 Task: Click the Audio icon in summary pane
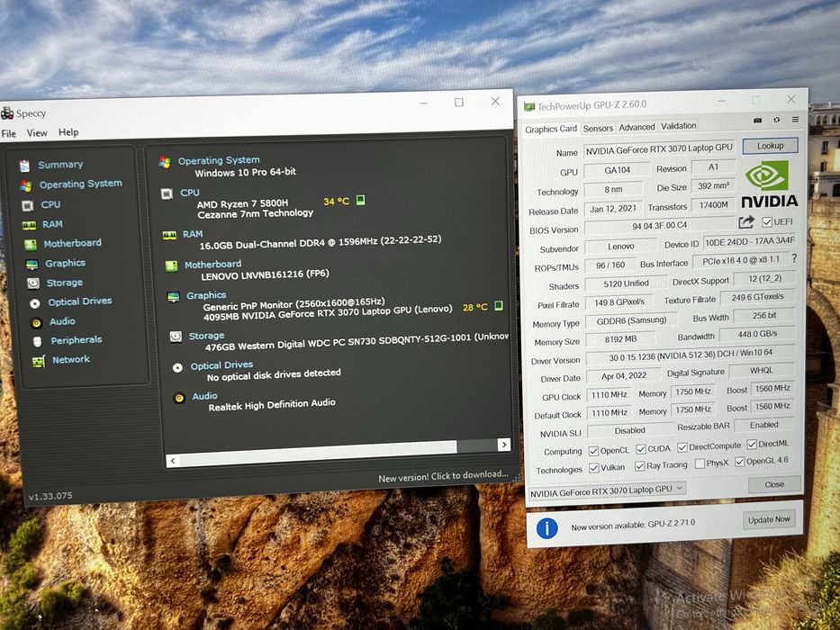pos(179,398)
